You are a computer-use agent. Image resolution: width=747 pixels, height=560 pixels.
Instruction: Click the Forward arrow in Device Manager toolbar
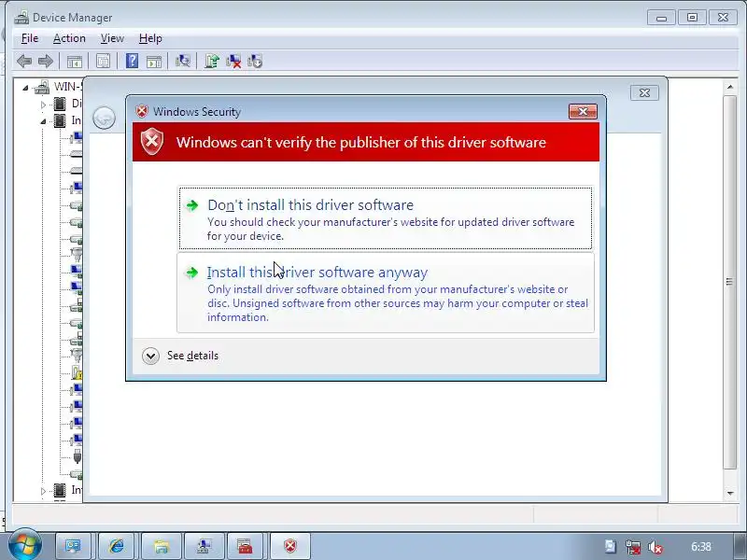tap(45, 61)
